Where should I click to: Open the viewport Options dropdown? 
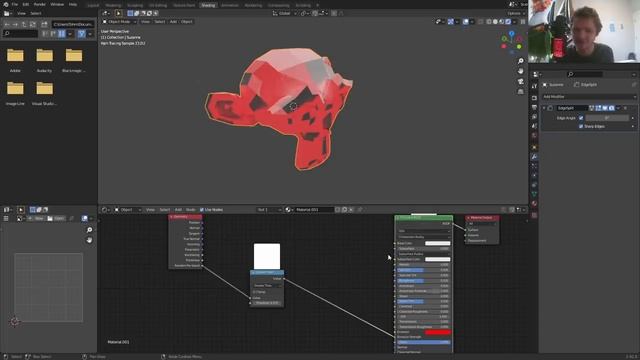click(x=516, y=13)
